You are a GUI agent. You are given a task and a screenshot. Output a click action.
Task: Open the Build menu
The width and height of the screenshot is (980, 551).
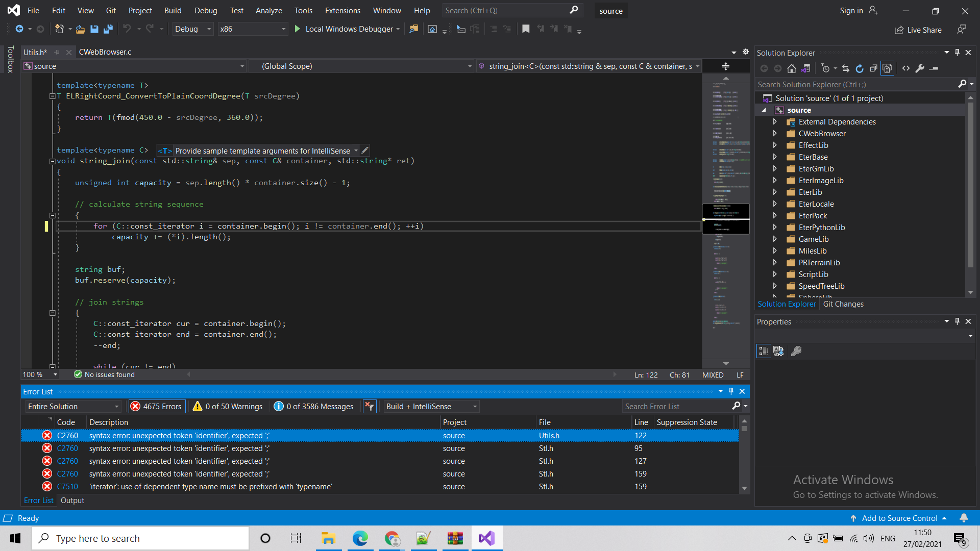click(173, 11)
